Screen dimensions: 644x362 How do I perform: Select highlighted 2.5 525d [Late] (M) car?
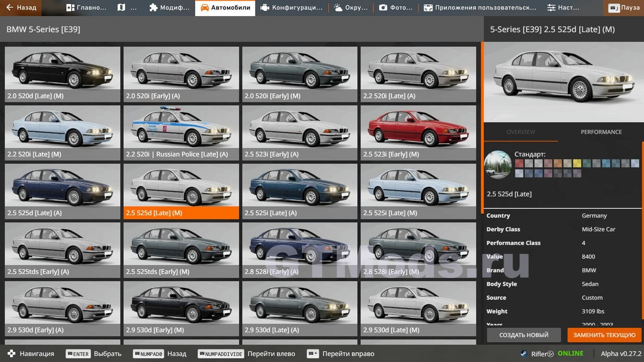pos(181,192)
